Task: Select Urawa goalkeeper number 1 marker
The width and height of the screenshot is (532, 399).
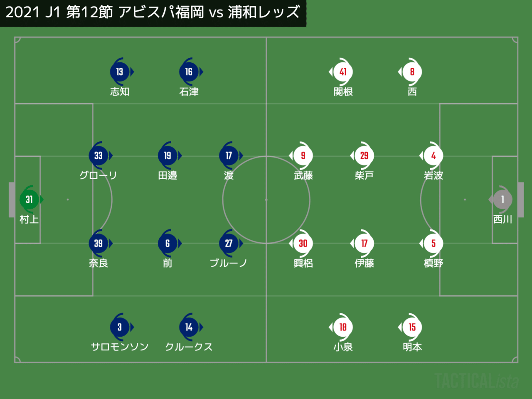Action: pyautogui.click(x=502, y=199)
